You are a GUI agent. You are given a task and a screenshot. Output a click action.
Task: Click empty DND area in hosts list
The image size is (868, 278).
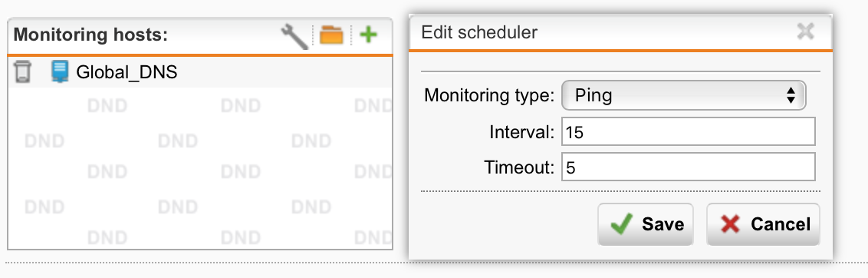tap(200, 168)
